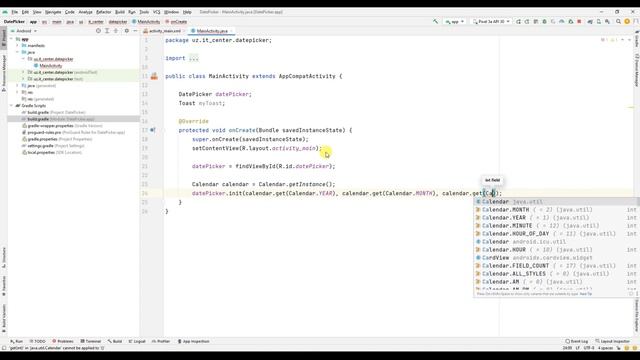Open the Layout Inspector tool window
This screenshot has width=640, height=360.
(613, 341)
